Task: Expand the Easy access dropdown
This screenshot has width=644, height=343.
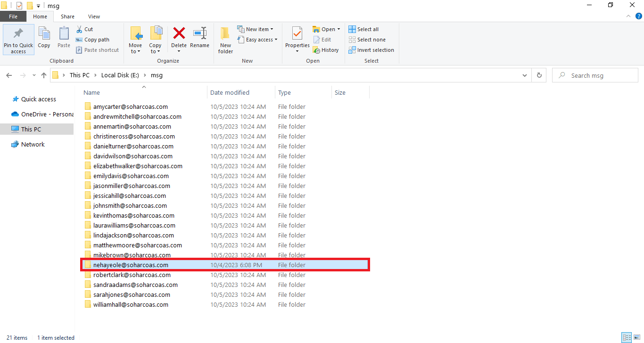Action: click(x=257, y=40)
